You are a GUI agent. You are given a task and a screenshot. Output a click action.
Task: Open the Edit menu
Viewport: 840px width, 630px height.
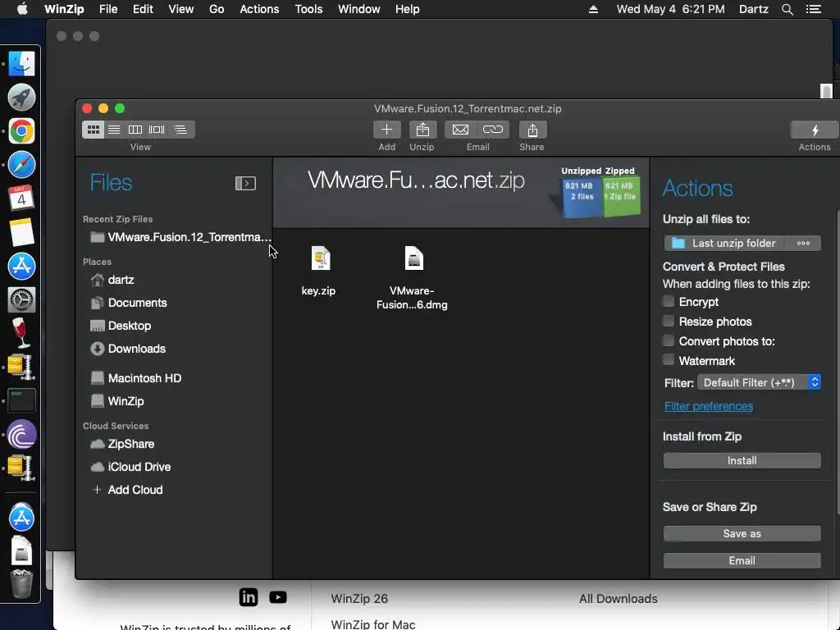point(143,9)
